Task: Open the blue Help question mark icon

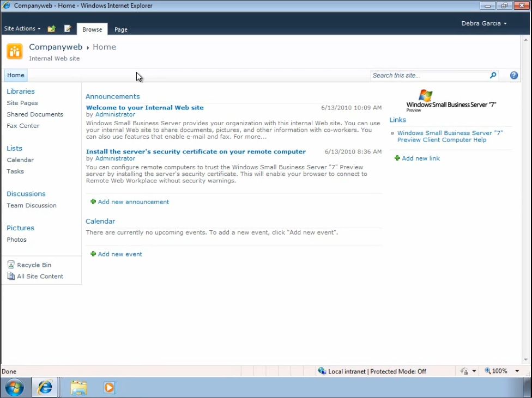Action: pyautogui.click(x=514, y=75)
